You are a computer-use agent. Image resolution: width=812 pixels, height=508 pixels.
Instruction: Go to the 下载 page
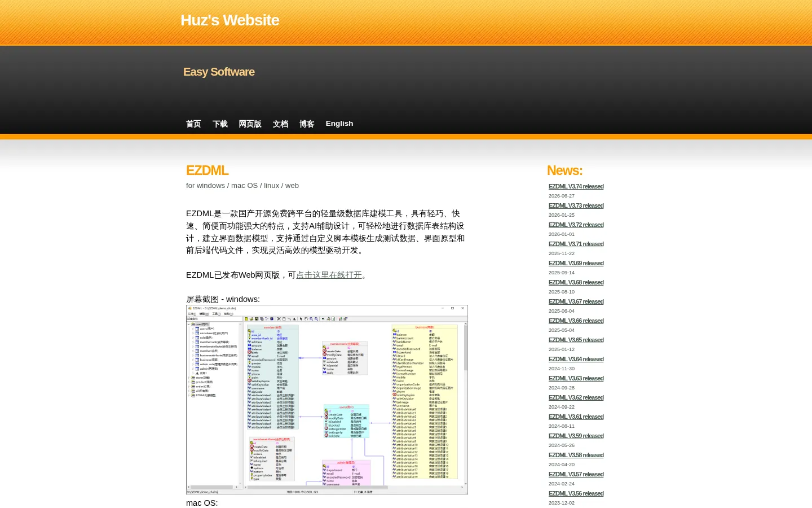(x=220, y=124)
